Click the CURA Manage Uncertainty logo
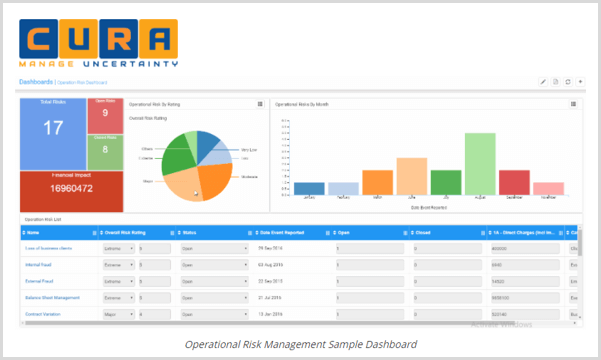The height and width of the screenshot is (360, 601). (99, 43)
